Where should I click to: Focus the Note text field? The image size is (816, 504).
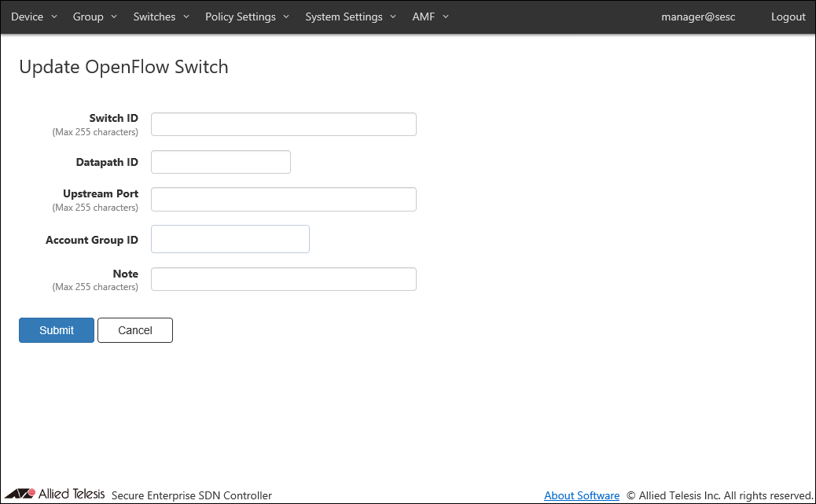coord(283,279)
